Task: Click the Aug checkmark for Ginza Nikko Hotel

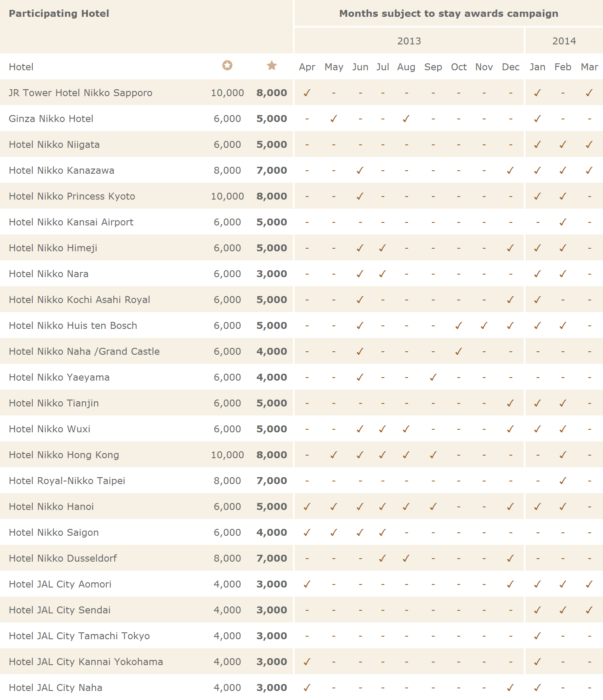Action: tap(406, 119)
